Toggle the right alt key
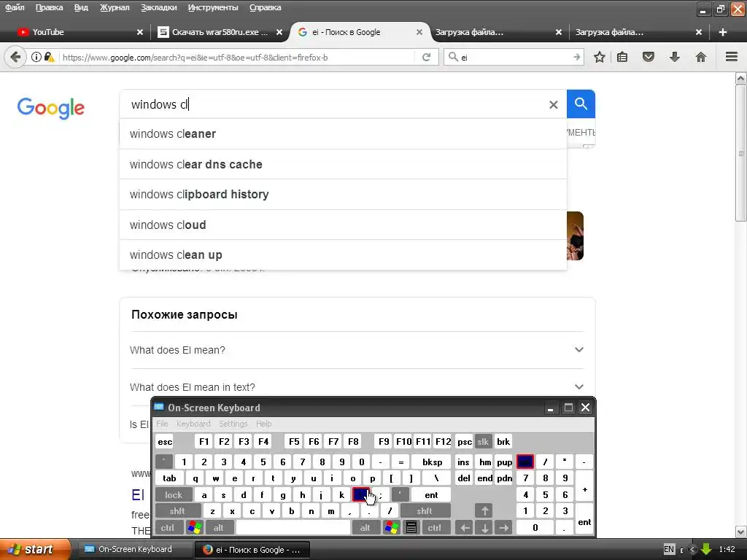Screen dimensions: 747x560 tap(365, 528)
